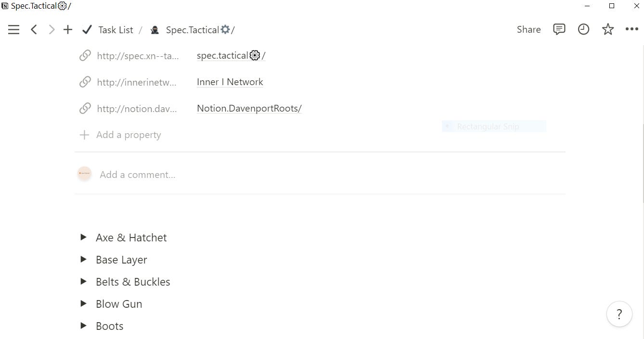Click link icon of notion.dav property
Viewport: 644px width, 339px height.
click(85, 109)
